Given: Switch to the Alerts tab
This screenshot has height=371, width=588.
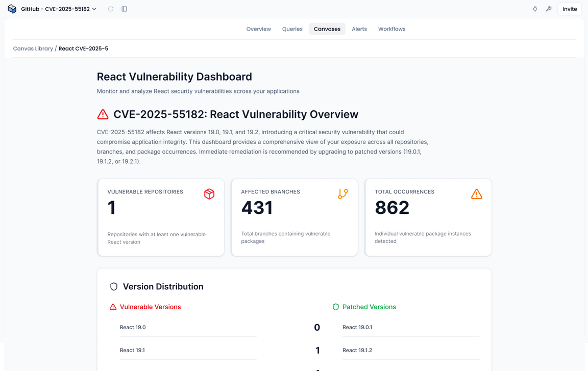Looking at the screenshot, I should (x=359, y=29).
